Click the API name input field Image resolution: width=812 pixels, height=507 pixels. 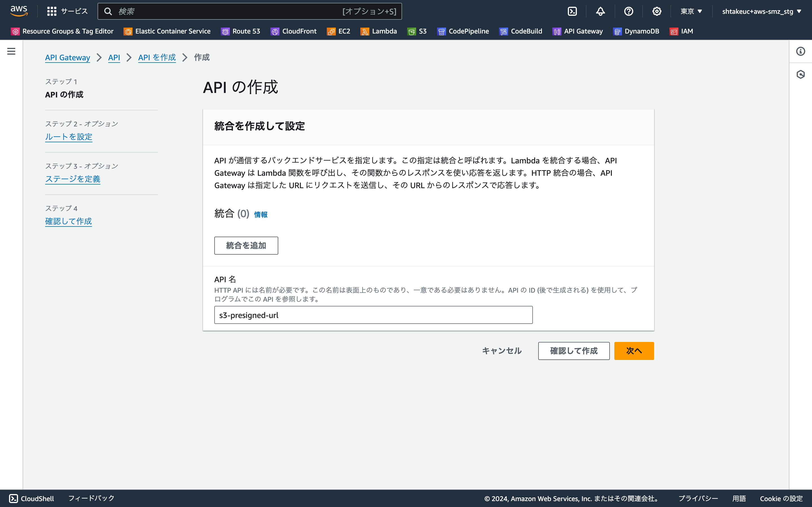click(x=373, y=315)
